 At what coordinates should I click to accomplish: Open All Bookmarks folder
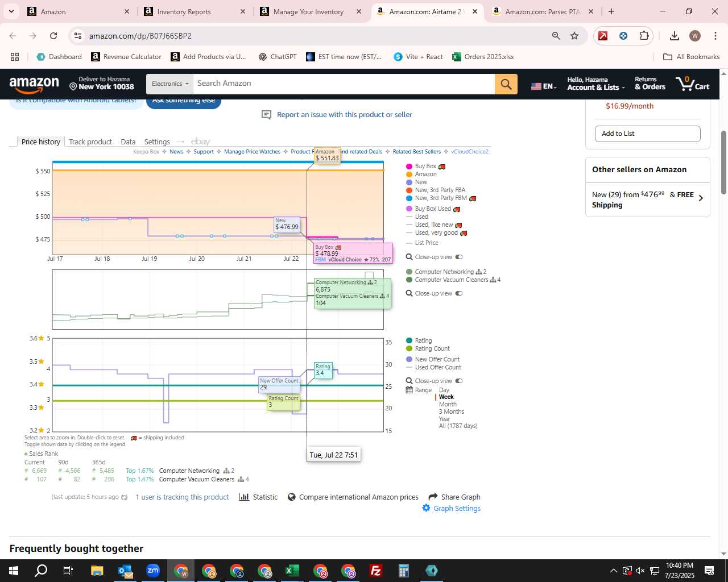tap(692, 57)
